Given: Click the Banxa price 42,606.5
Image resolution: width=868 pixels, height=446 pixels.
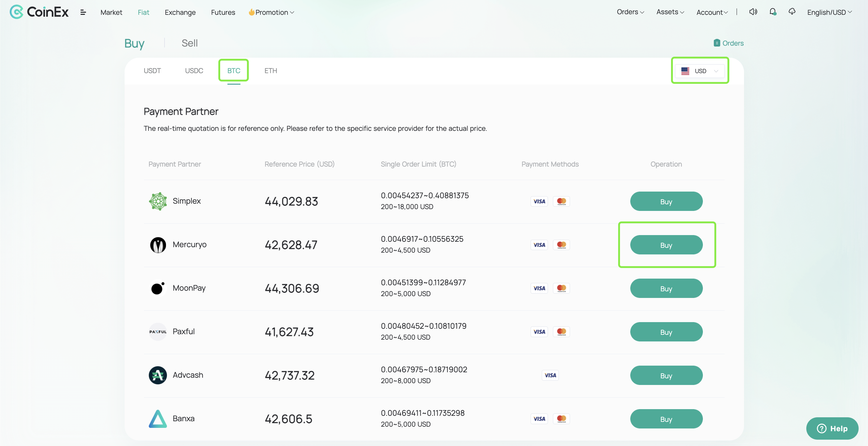Looking at the screenshot, I should [x=289, y=419].
